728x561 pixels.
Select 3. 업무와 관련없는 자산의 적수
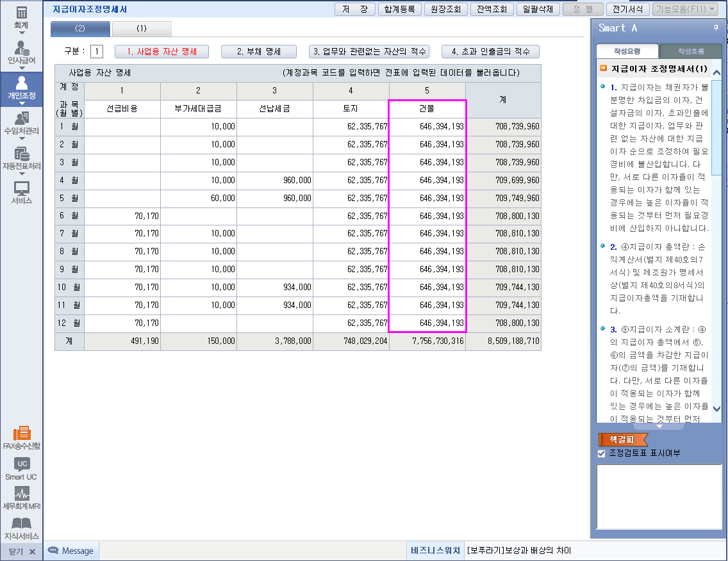point(369,51)
